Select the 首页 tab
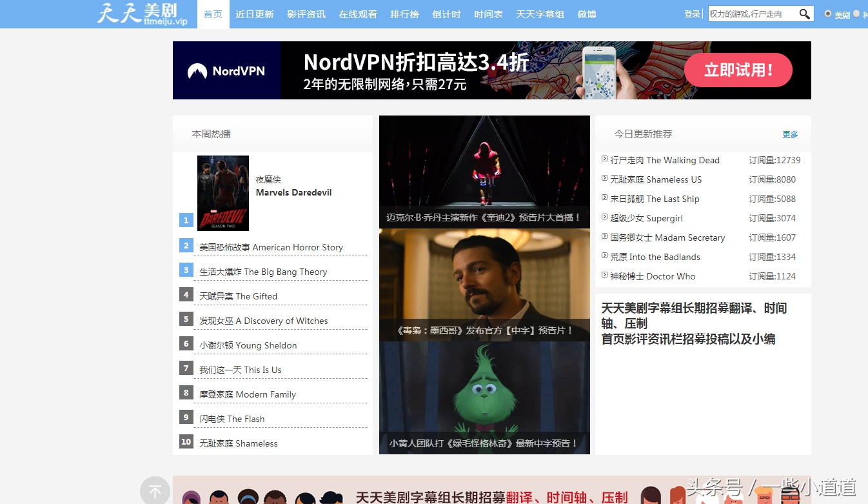The image size is (868, 504). [213, 14]
